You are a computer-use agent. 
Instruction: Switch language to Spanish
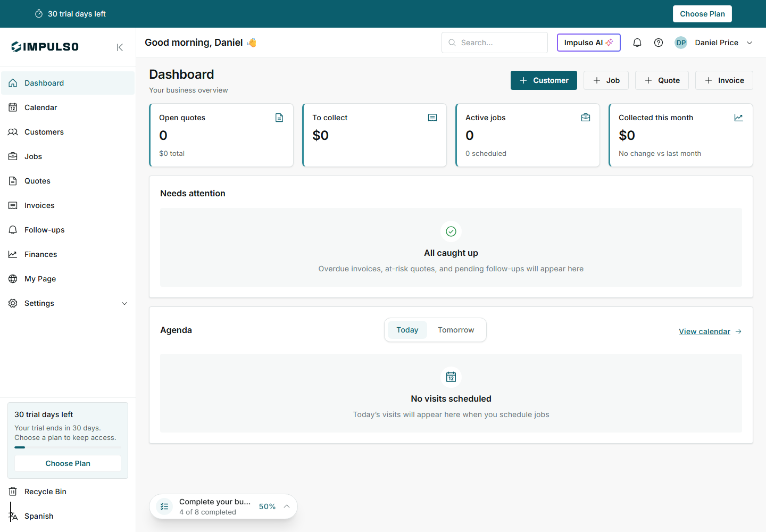(x=68, y=516)
